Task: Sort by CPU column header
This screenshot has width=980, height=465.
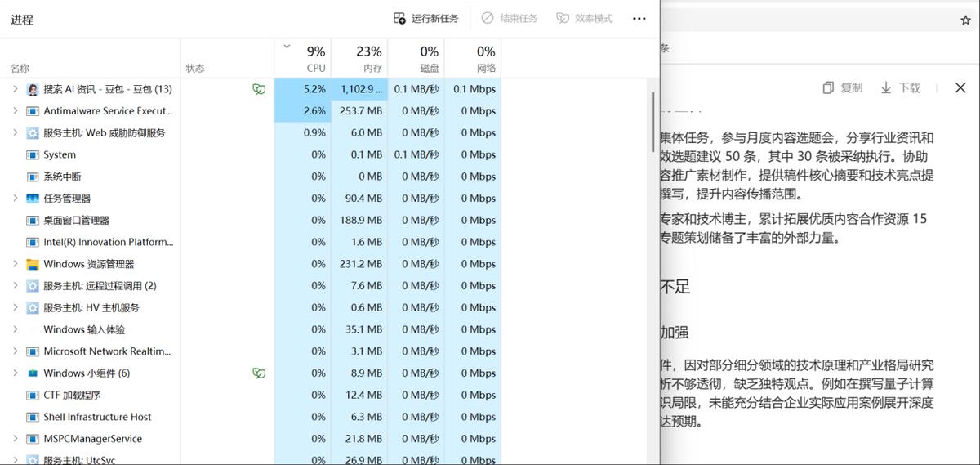Action: pyautogui.click(x=303, y=58)
